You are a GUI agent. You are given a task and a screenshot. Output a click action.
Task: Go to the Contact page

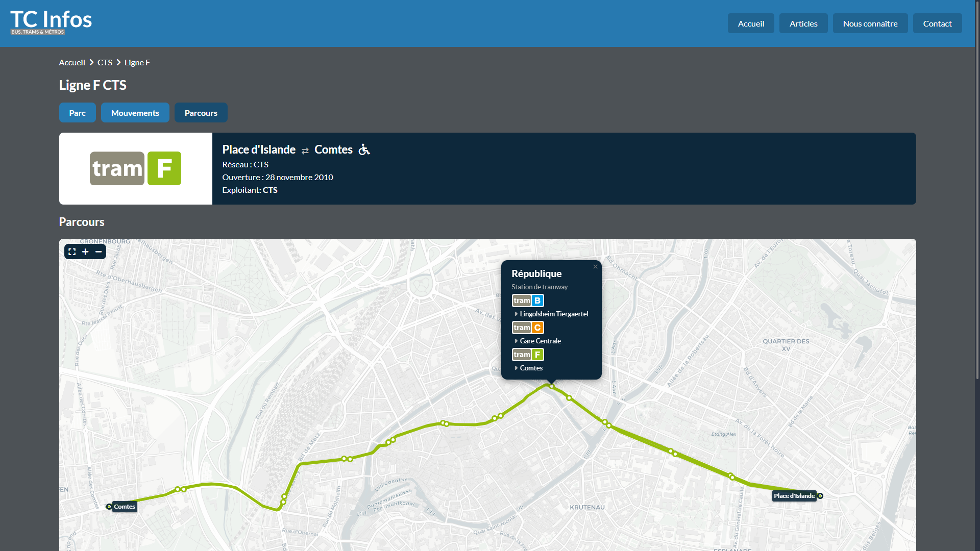click(937, 23)
